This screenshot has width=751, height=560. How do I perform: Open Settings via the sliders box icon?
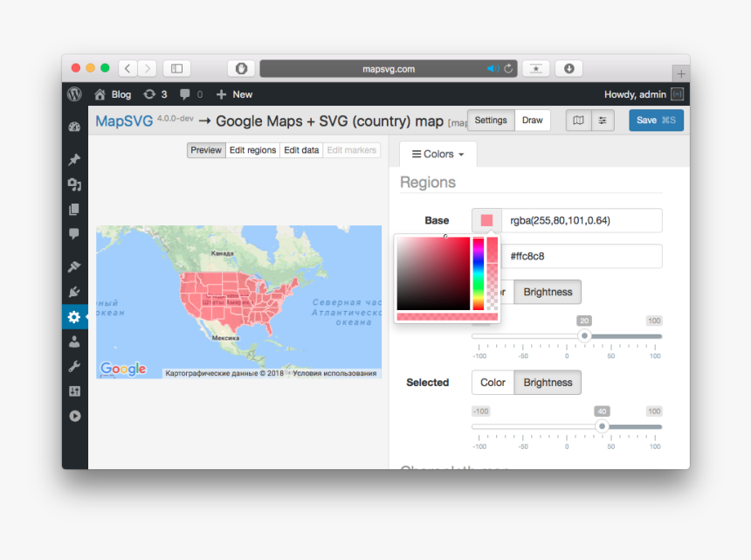point(74,391)
